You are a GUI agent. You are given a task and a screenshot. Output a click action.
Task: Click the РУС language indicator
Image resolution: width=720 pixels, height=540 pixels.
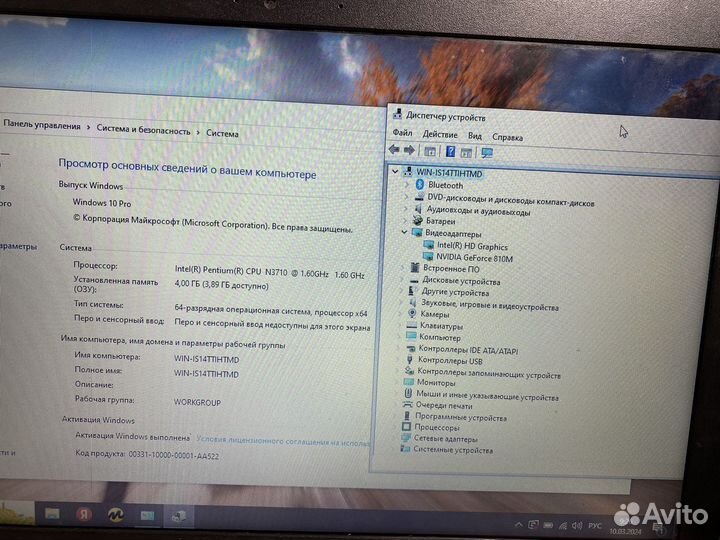595,526
